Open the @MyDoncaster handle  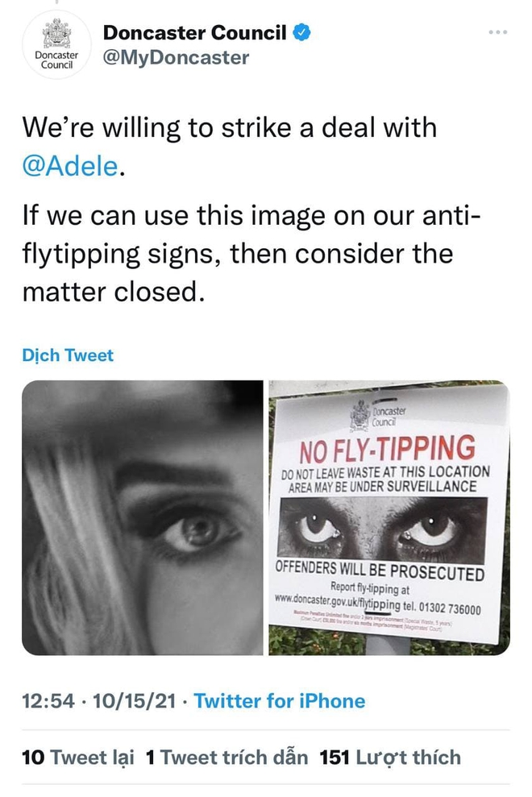click(x=176, y=57)
